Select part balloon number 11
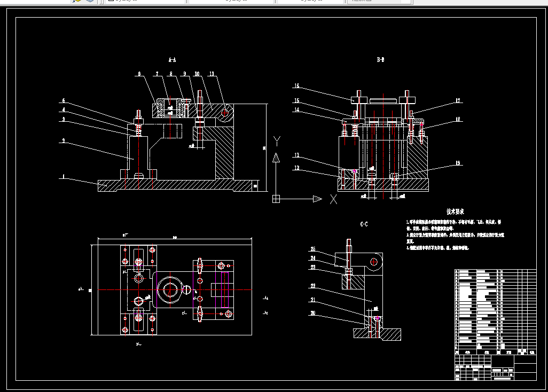This screenshot has height=392, width=548. [x=212, y=74]
